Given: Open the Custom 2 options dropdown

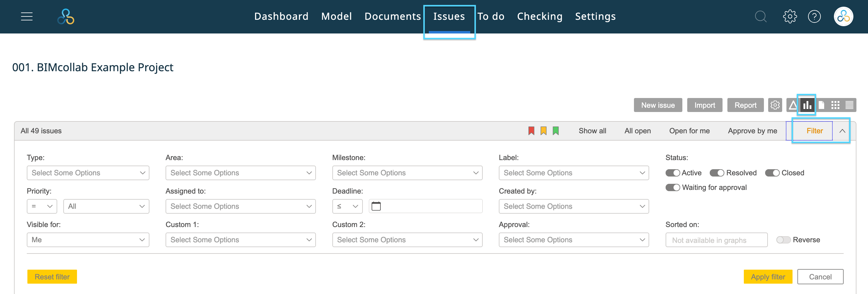Looking at the screenshot, I should [407, 240].
